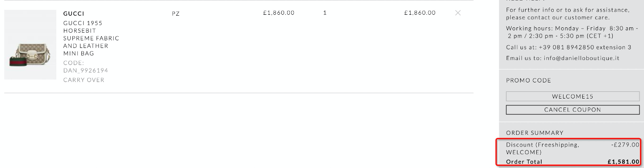Screen dimensions: 644x168
Task: Click the Working hours information text
Action: (572, 32)
